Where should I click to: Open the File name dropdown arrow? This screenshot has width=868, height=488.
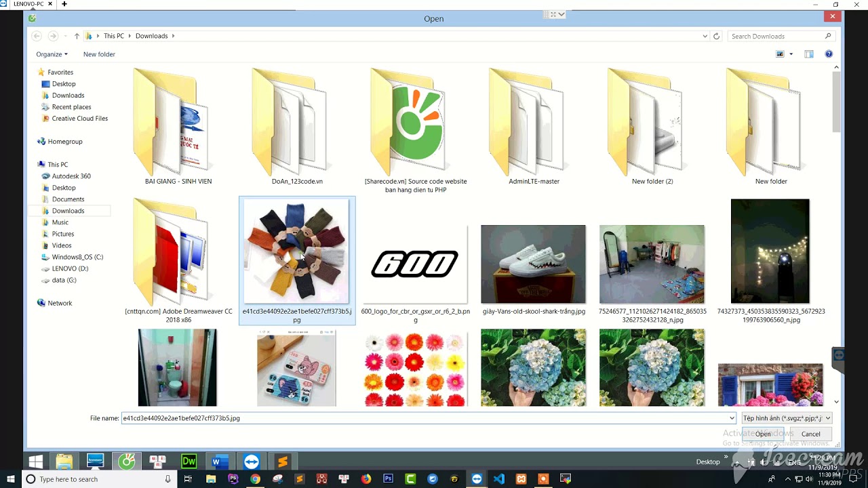[x=732, y=418]
